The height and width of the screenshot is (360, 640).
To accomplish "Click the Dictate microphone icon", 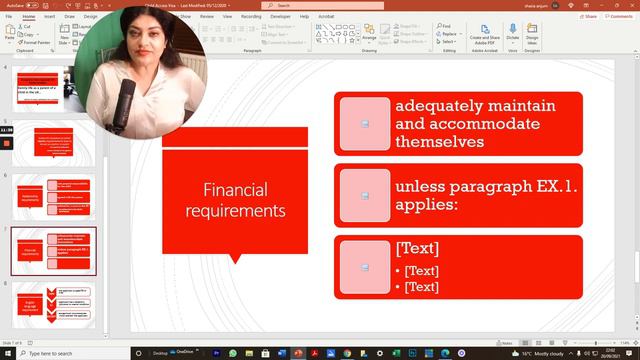I will [x=513, y=29].
